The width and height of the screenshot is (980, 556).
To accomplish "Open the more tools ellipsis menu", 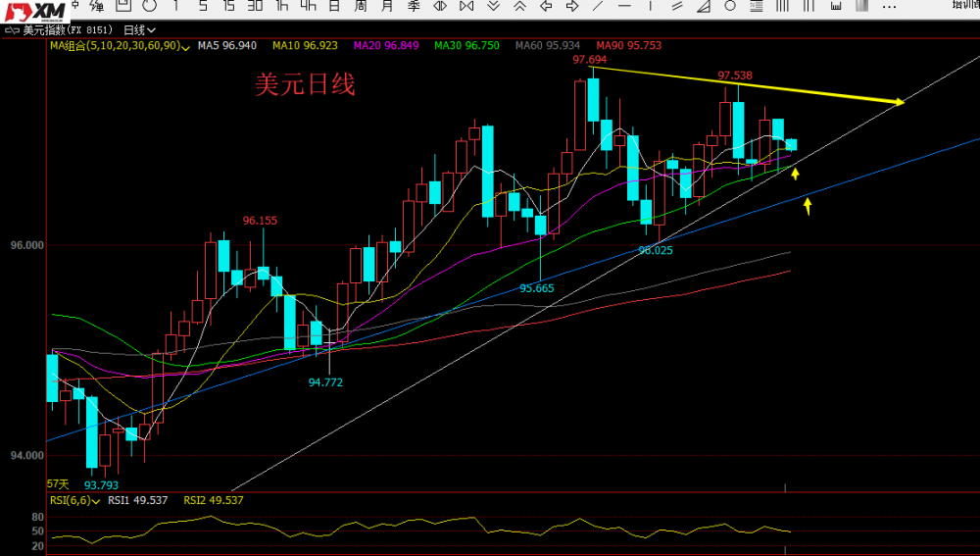I will coord(889,6).
